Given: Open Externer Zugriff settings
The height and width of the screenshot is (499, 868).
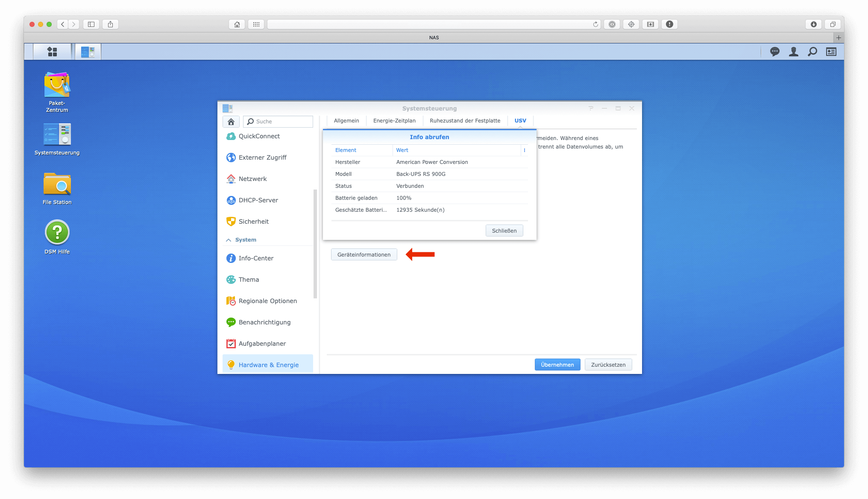Looking at the screenshot, I should 268,158.
